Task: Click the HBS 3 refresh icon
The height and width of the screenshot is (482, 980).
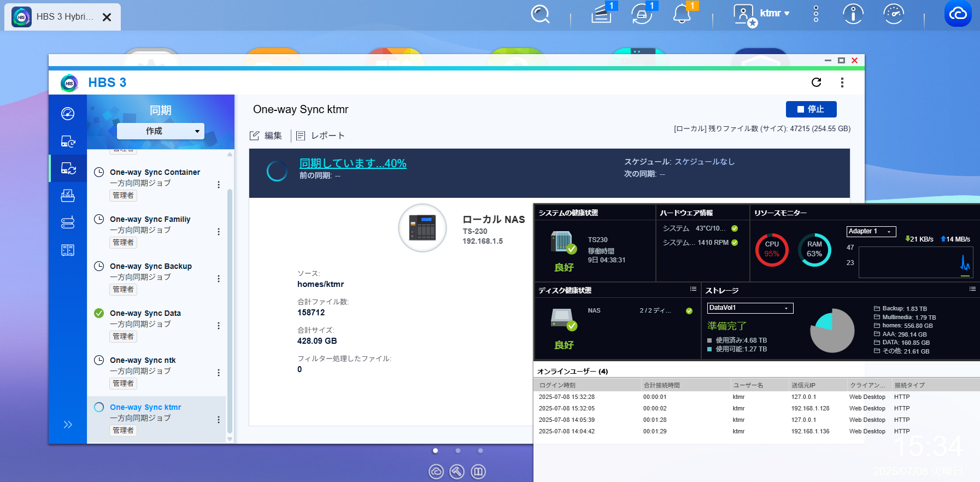Action: (x=817, y=82)
